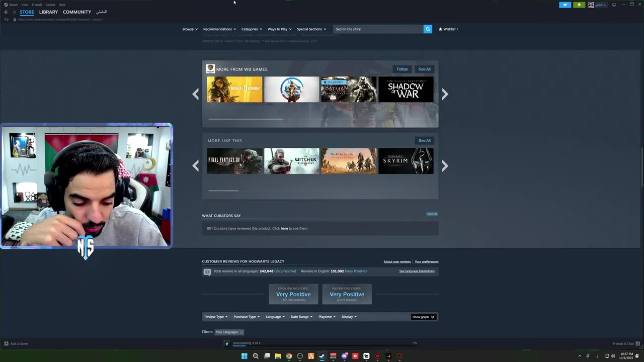Image resolution: width=644 pixels, height=362 pixels.
Task: Click 'here' link to see curators
Action: pyautogui.click(x=284, y=228)
